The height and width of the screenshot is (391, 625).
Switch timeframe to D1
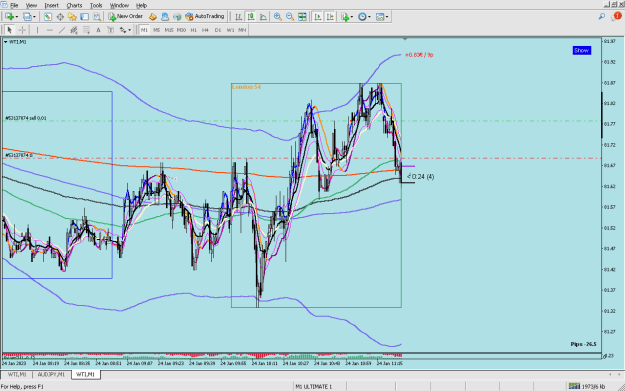218,30
